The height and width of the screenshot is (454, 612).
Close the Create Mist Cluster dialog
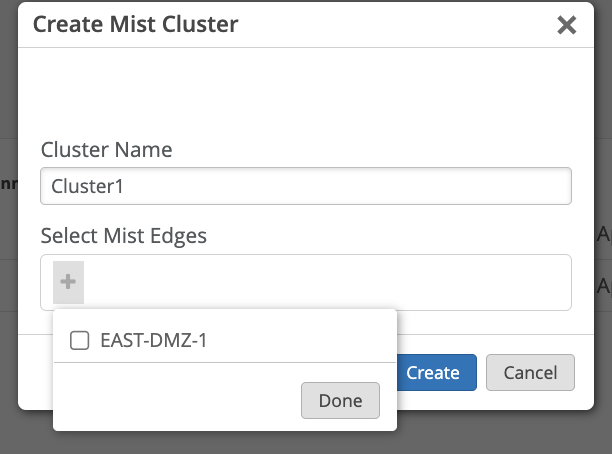coord(567,25)
